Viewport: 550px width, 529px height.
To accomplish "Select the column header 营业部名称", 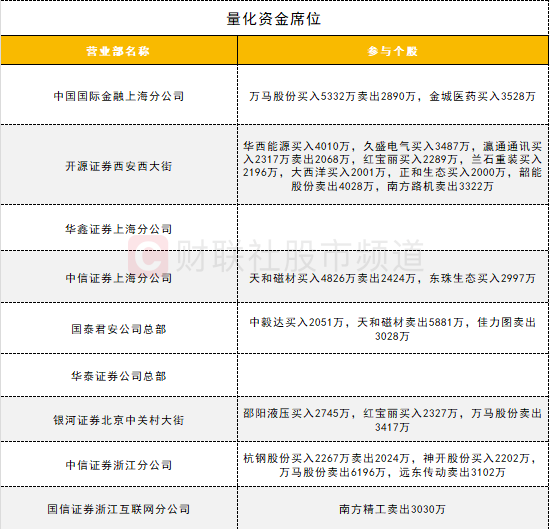I will tap(118, 51).
